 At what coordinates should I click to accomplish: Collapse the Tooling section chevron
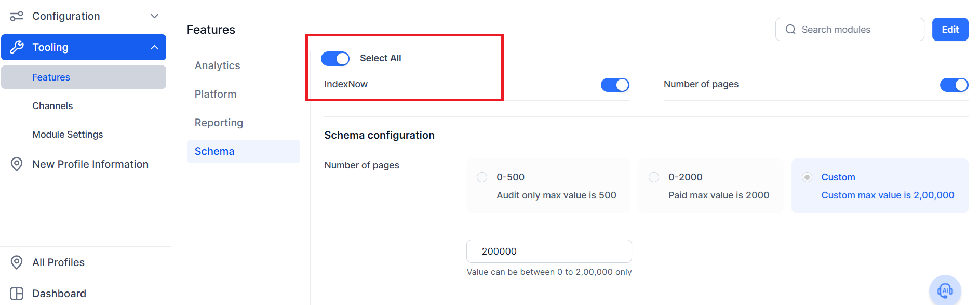pyautogui.click(x=154, y=47)
